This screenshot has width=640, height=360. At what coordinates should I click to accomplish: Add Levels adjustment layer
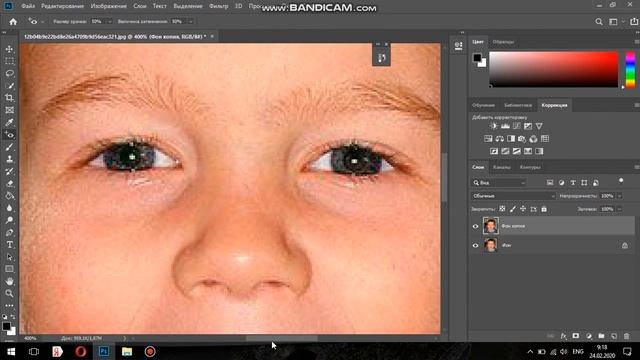(505, 126)
